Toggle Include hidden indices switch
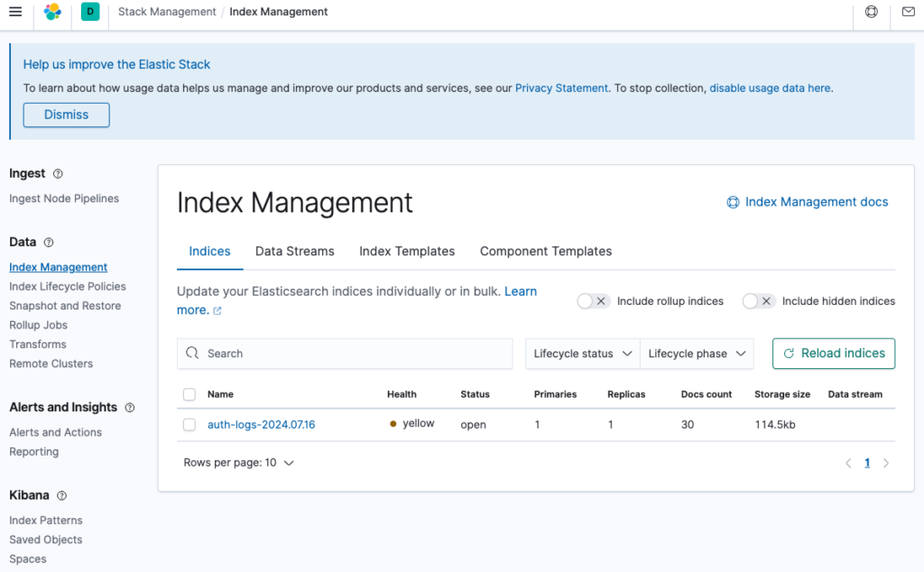 click(x=758, y=301)
